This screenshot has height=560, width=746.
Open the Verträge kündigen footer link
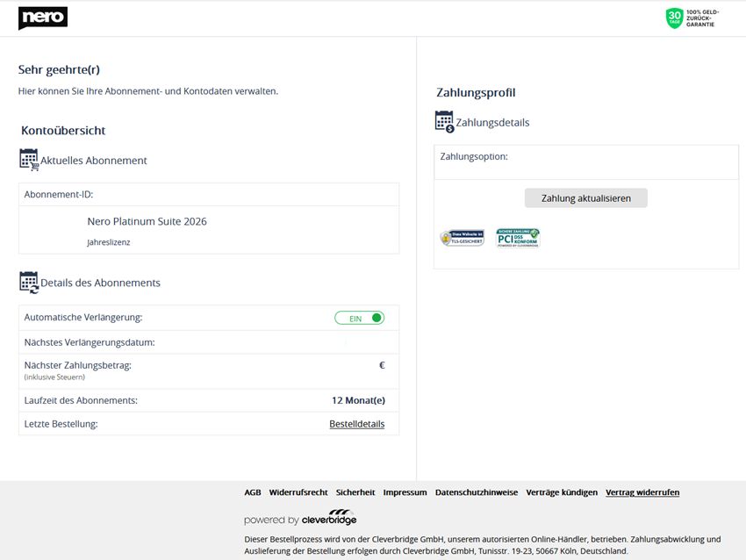pos(562,492)
